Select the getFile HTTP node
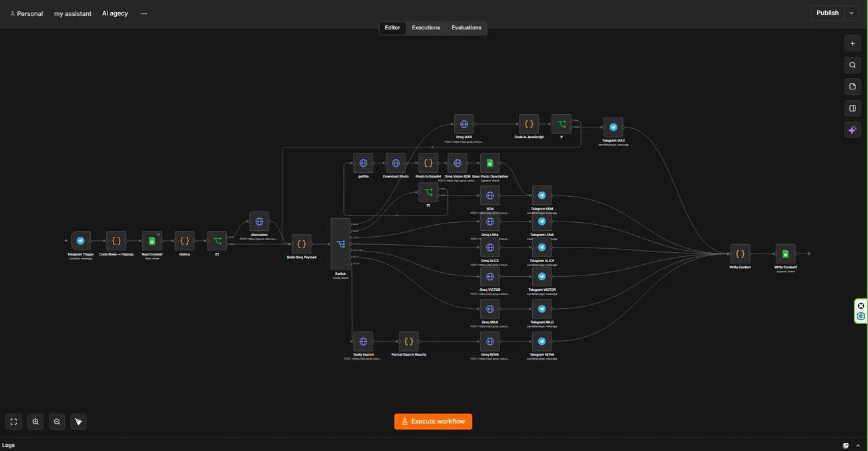The height and width of the screenshot is (451, 868). point(363,163)
